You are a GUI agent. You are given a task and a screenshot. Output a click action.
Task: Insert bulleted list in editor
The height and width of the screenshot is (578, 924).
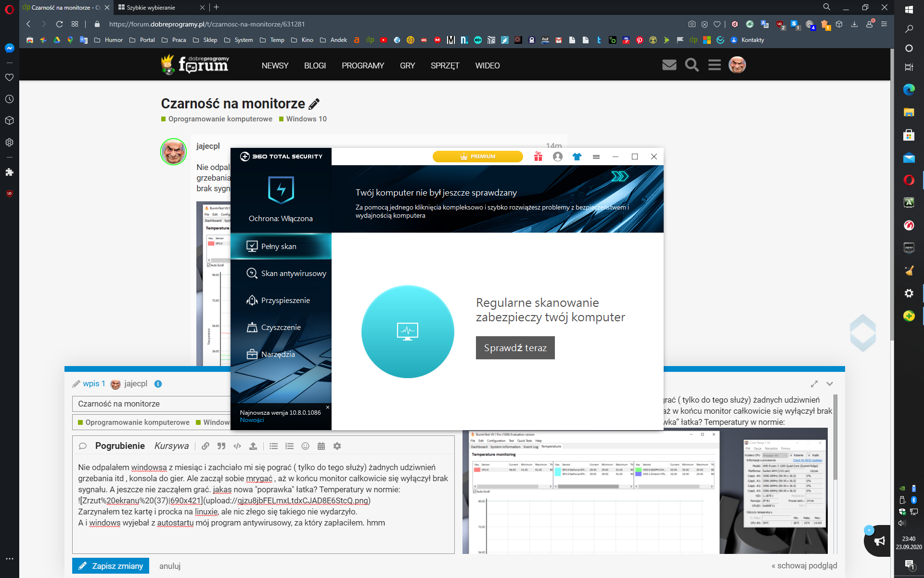tap(274, 446)
